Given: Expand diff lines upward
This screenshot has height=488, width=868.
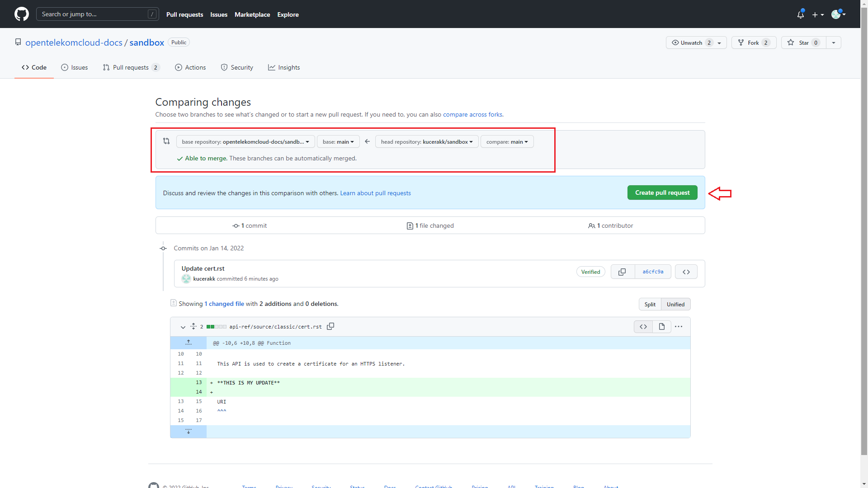Looking at the screenshot, I should click(189, 343).
